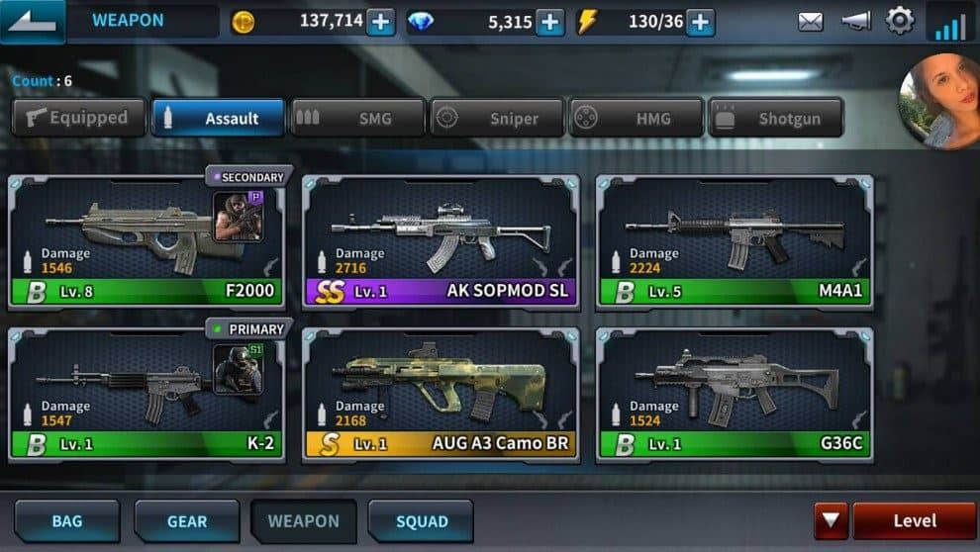Select the Shotgun category tab
The image size is (980, 552).
[x=776, y=118]
